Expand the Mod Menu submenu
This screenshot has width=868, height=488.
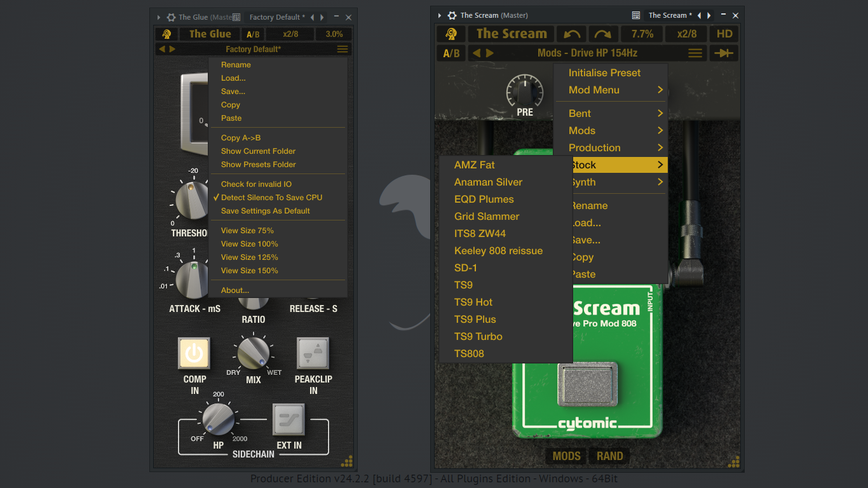point(611,90)
